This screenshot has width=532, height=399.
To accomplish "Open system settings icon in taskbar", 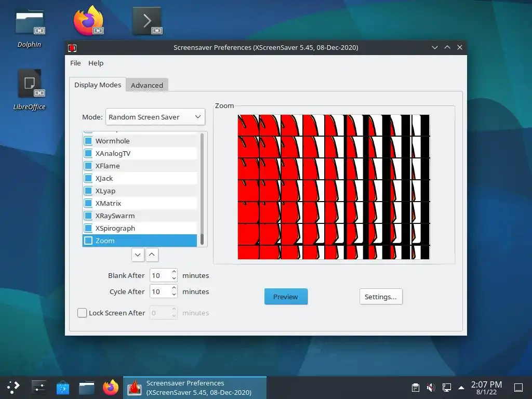I will [x=38, y=387].
